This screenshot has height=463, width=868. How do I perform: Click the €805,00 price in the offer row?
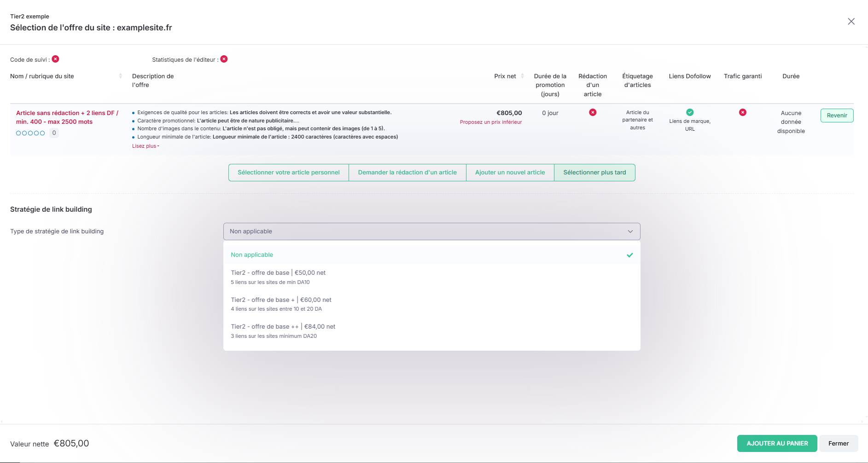pos(509,113)
